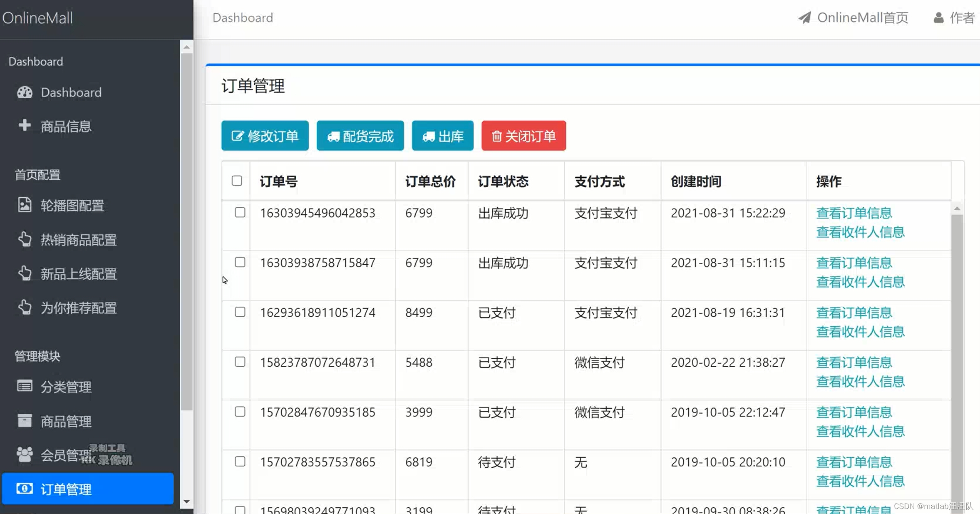Viewport: 980px width, 514px height.
Task: Click the Dashboard gauge icon in sidebar
Action: tap(25, 92)
